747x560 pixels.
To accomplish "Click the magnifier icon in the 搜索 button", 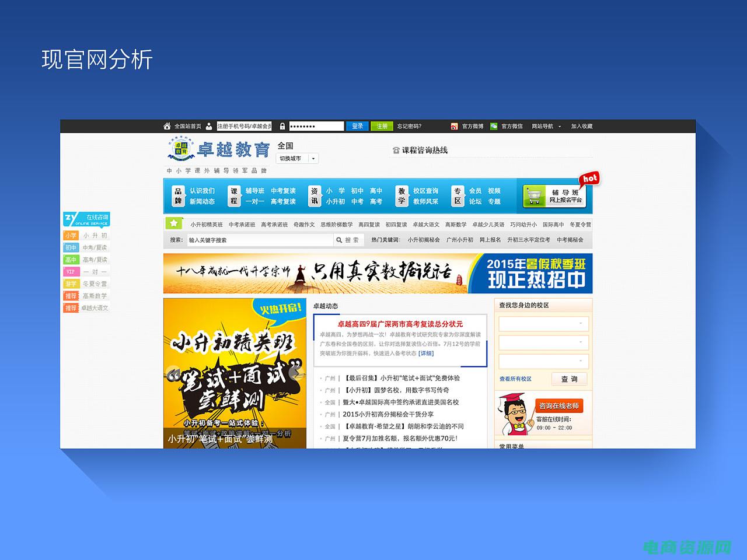I will click(339, 240).
